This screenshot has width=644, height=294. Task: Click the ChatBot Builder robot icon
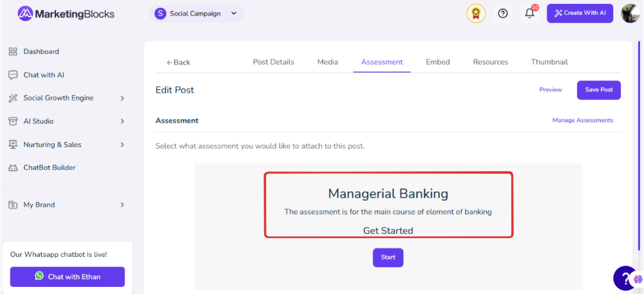tap(13, 168)
